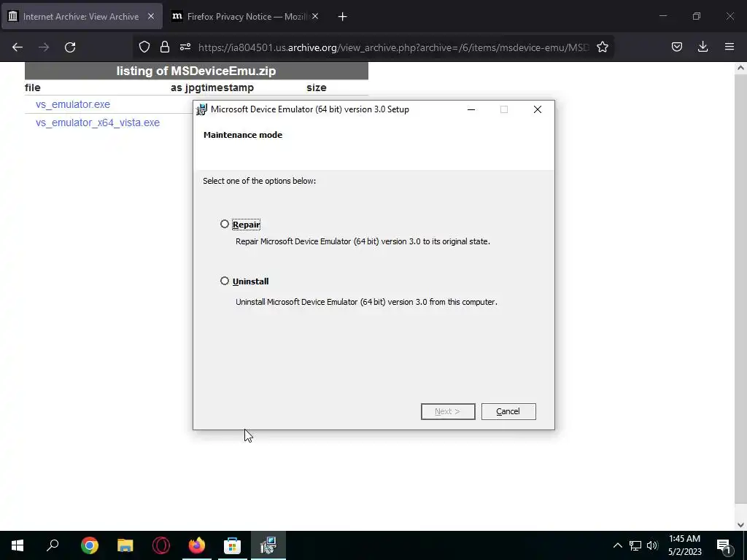This screenshot has width=747, height=560.
Task: Launch Google Chrome from taskbar
Action: coord(90,545)
